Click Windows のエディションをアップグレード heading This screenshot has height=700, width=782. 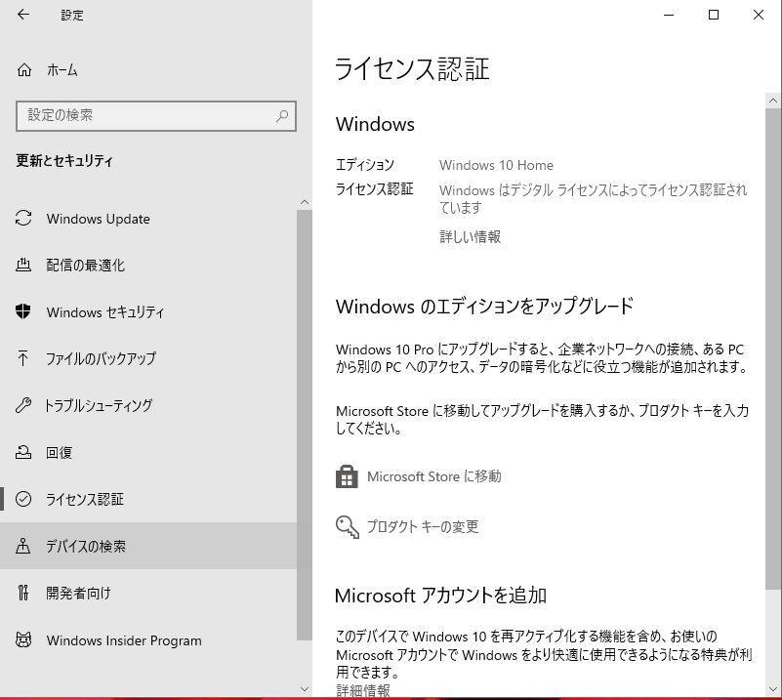484,307
